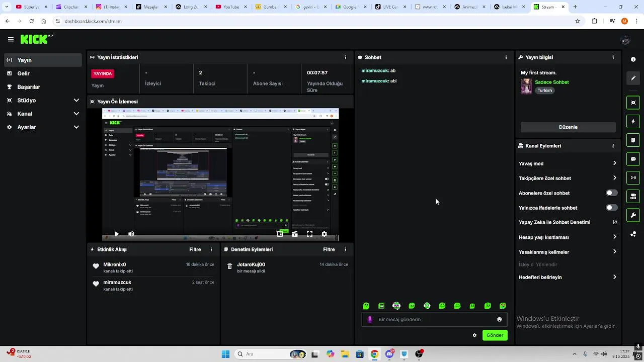Enter fullscreen in stream preview player

point(309,234)
